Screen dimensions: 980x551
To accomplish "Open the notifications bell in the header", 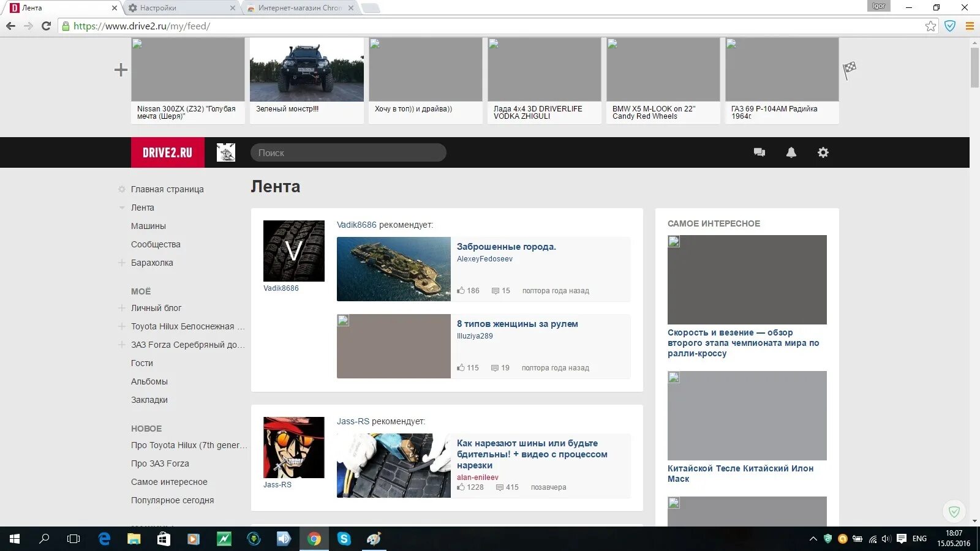I will pyautogui.click(x=791, y=152).
